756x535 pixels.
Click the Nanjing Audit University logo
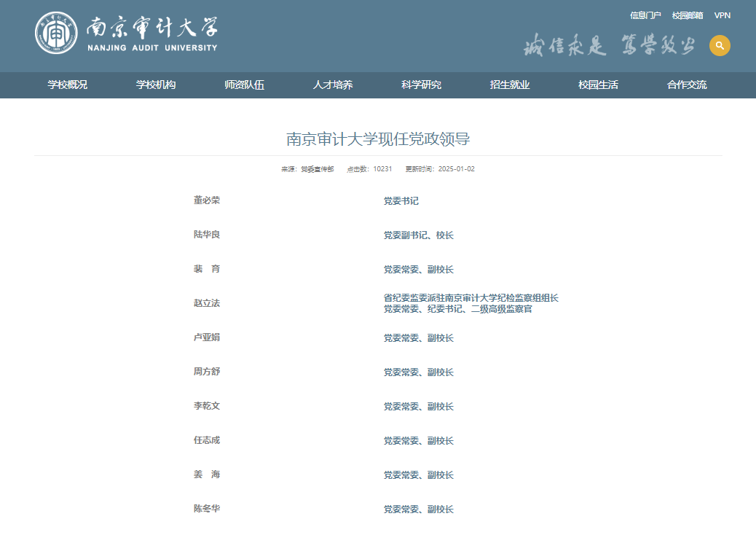(127, 34)
